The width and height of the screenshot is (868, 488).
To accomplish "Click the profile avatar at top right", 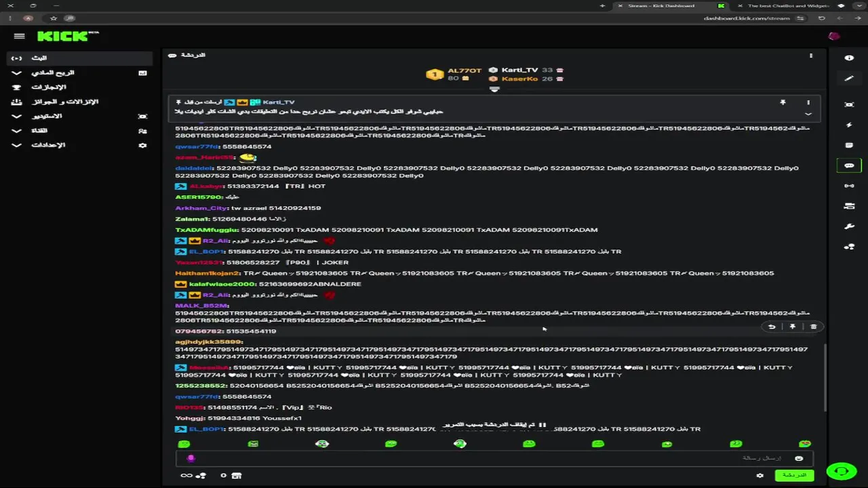I will (834, 36).
